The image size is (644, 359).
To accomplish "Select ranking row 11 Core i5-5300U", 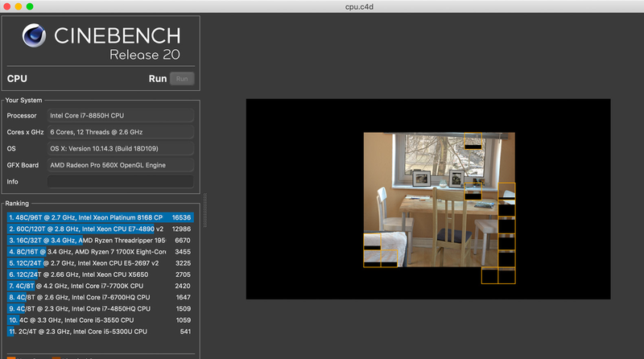I will tap(100, 332).
